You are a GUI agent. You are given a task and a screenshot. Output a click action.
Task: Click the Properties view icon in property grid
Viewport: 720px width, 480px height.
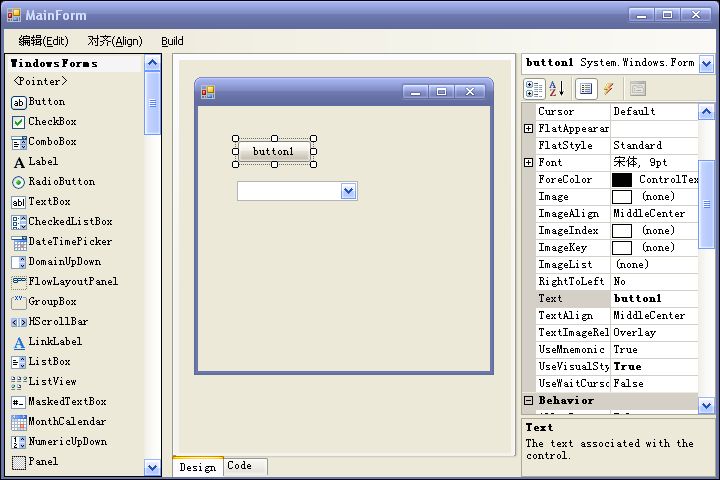[587, 89]
